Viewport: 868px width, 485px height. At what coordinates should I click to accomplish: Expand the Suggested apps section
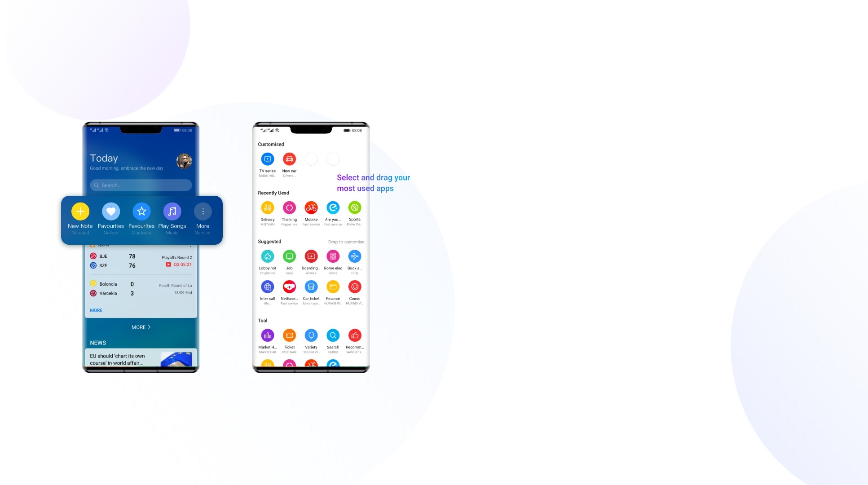coord(269,241)
